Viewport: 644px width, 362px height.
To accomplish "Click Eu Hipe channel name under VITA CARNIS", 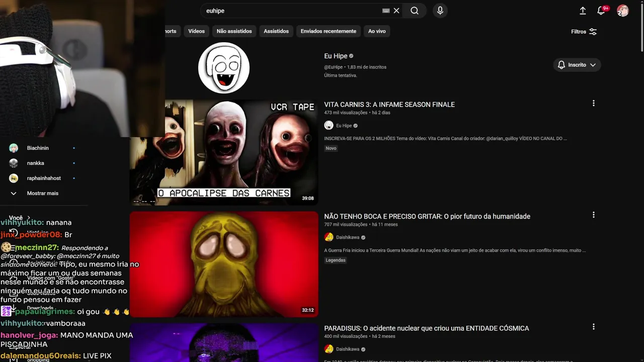I will tap(344, 126).
